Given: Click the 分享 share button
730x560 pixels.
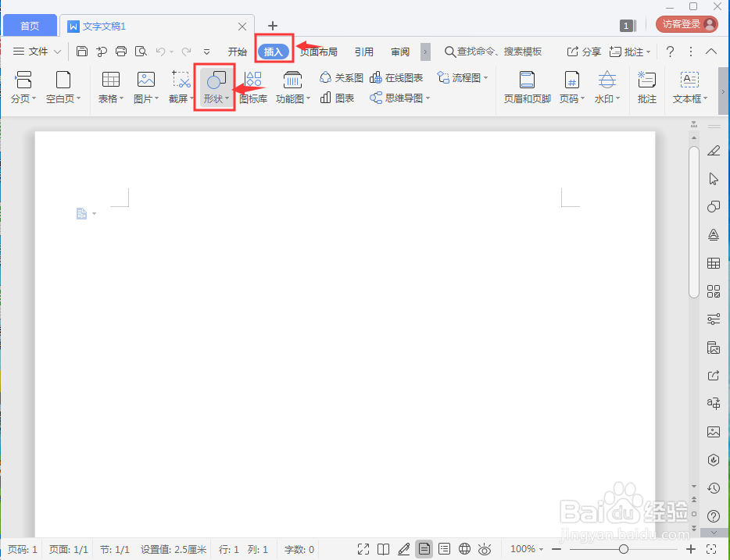Looking at the screenshot, I should (x=584, y=52).
